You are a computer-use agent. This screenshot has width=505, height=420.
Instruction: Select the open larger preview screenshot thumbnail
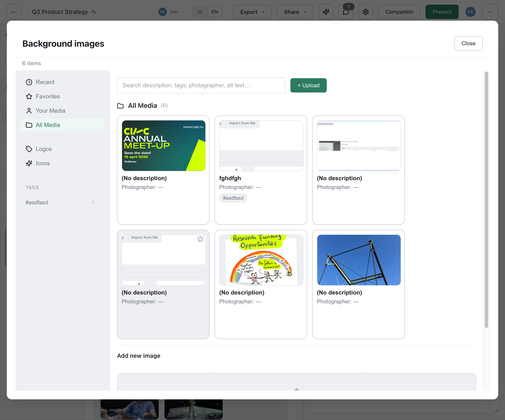(x=359, y=146)
